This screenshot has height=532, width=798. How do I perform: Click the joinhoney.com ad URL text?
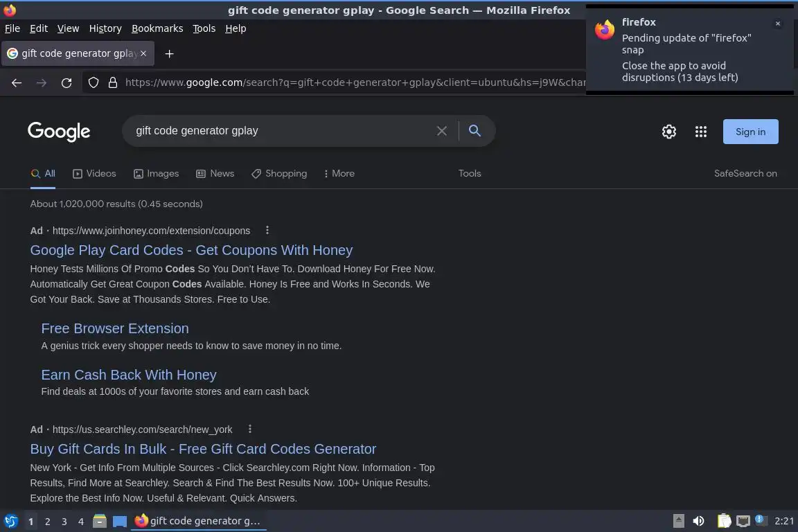coord(151,231)
